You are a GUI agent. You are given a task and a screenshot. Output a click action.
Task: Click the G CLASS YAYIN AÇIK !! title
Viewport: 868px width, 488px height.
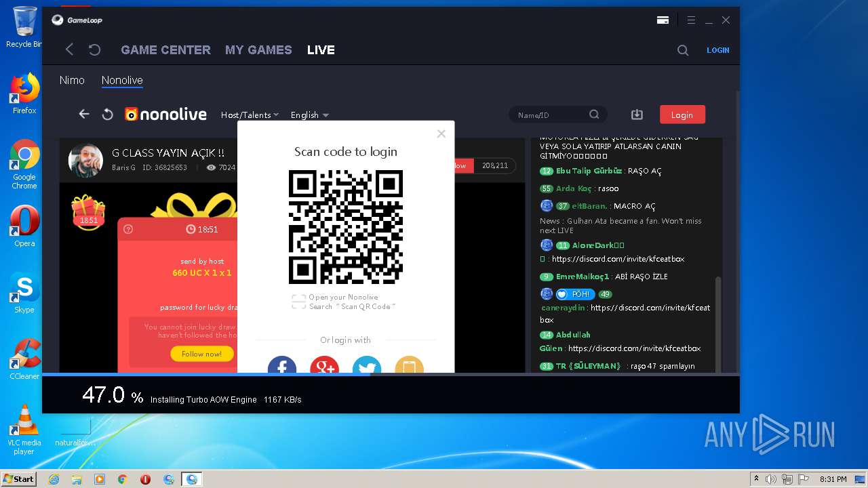pyautogui.click(x=168, y=153)
